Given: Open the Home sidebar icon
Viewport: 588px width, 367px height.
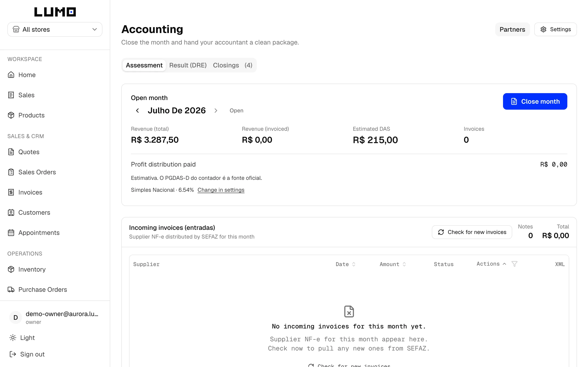Looking at the screenshot, I should coord(11,75).
